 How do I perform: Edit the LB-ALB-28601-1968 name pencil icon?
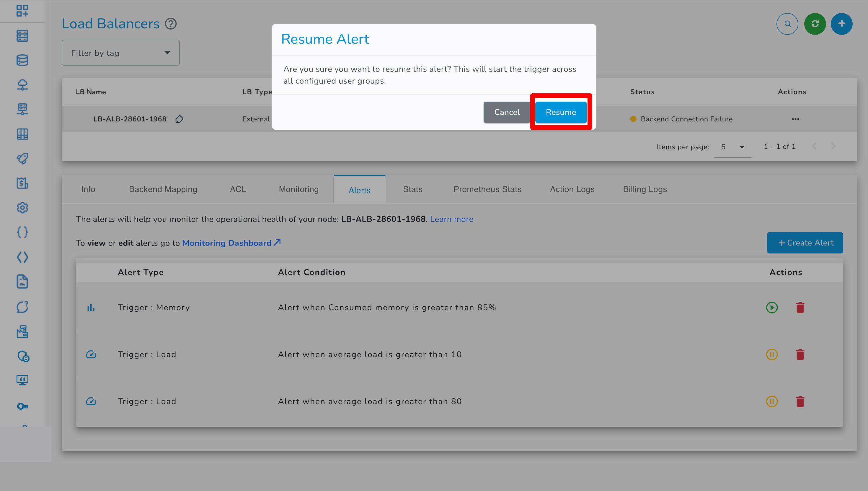[x=179, y=119]
